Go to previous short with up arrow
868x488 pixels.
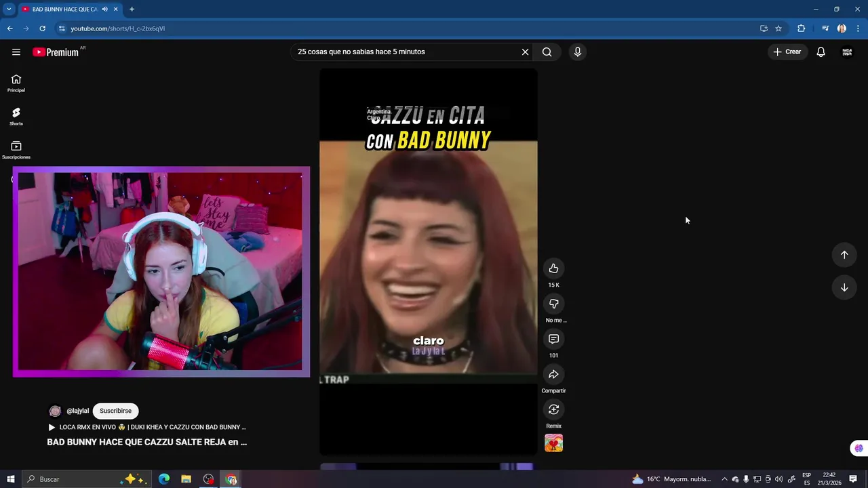844,255
